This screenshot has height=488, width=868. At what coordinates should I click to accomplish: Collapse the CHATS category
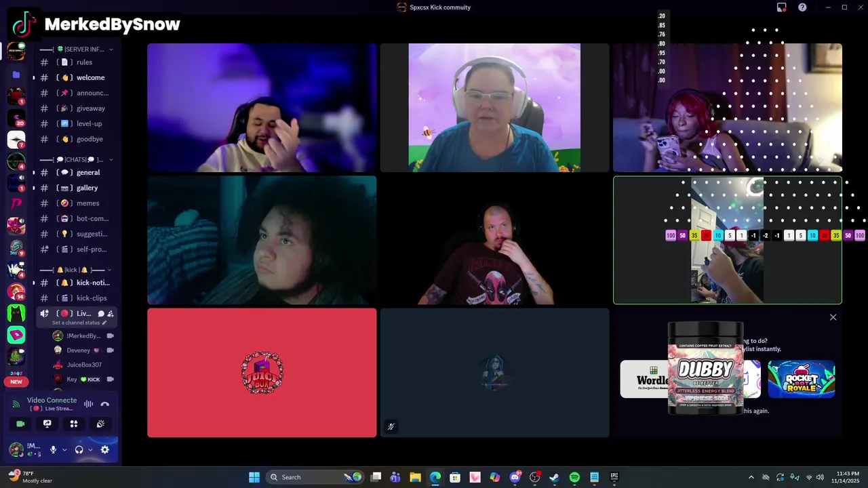(x=111, y=160)
